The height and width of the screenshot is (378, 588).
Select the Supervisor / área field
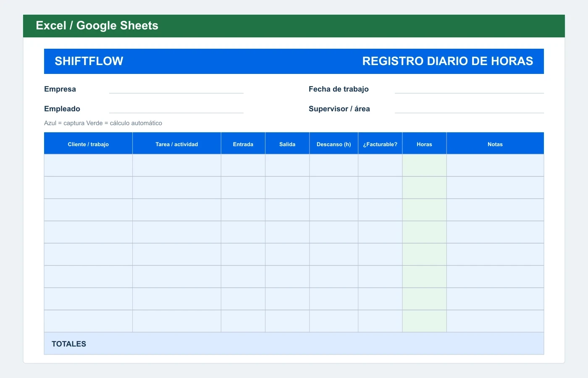469,109
